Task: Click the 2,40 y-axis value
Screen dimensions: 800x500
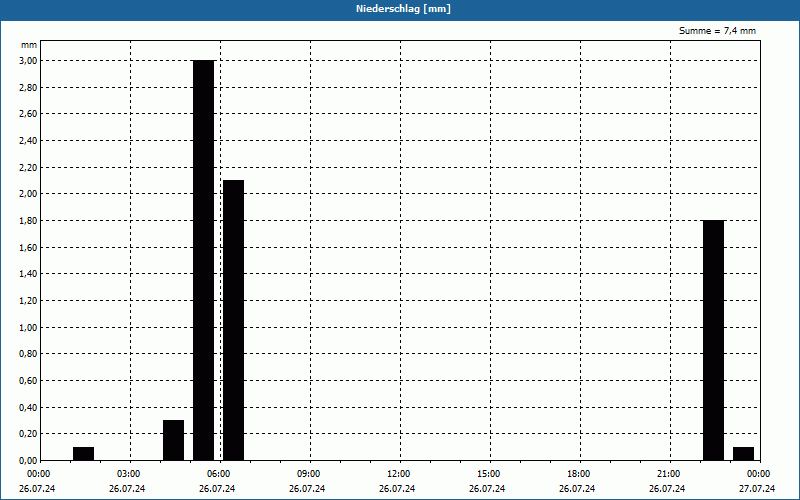Action: pos(28,141)
